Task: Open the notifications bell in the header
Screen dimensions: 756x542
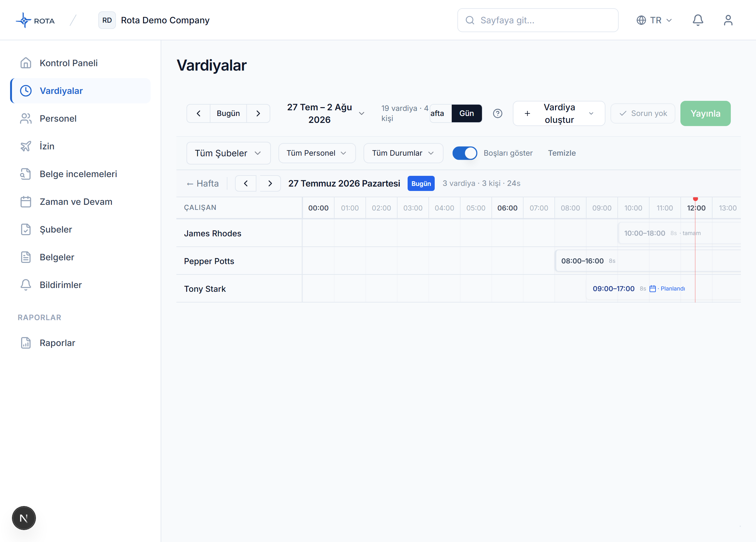Action: pyautogui.click(x=698, y=20)
